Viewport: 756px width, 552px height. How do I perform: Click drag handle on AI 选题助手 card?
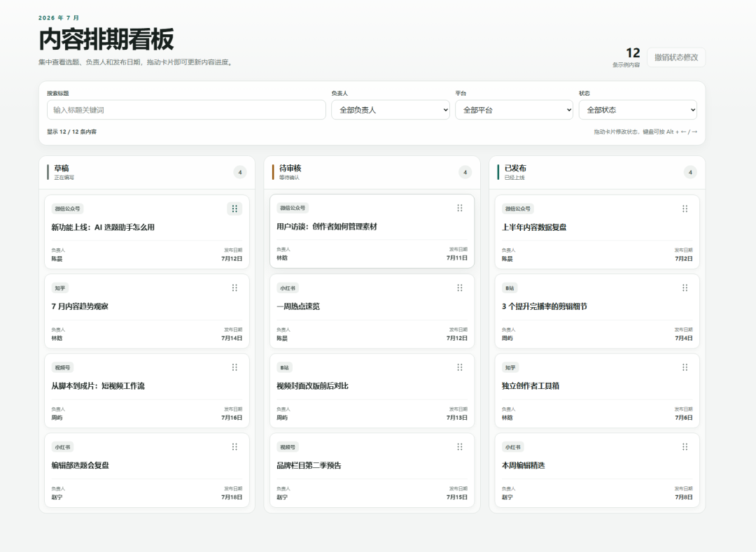234,208
